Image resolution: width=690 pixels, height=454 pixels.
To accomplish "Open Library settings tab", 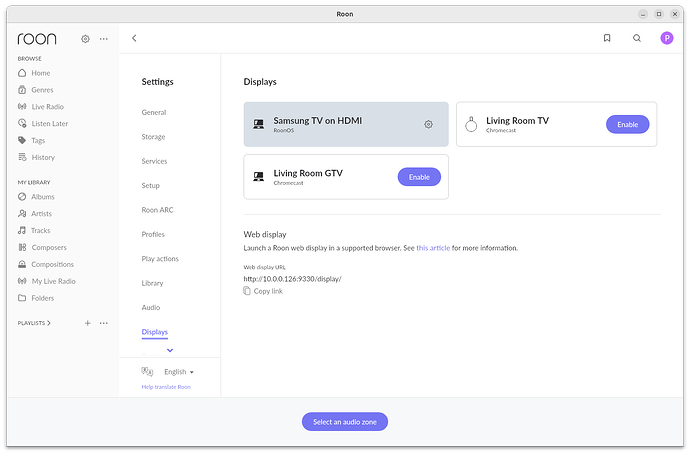I will [x=152, y=283].
